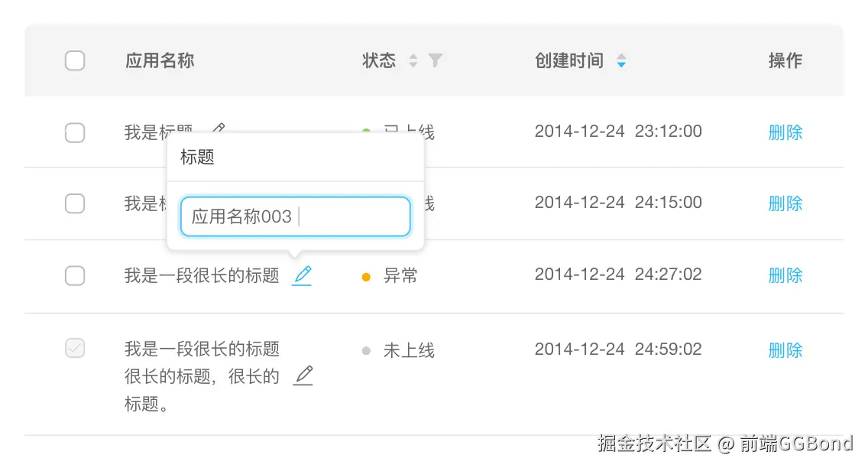Delete the 异常 row via its 删除 link
This screenshot has width=868, height=468.
tap(785, 275)
